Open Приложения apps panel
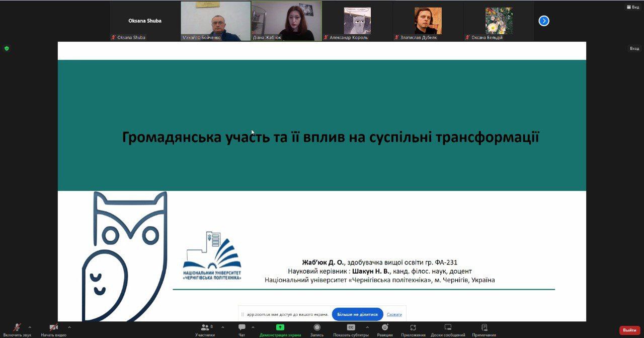Image resolution: width=644 pixels, height=338 pixels. point(413,328)
